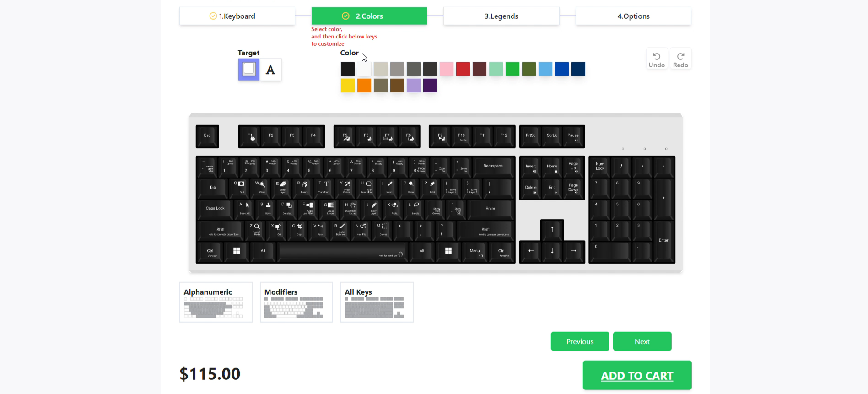Screen dimensions: 868x394
Task: Open the 1.Keyboard step tab
Action: (x=237, y=16)
